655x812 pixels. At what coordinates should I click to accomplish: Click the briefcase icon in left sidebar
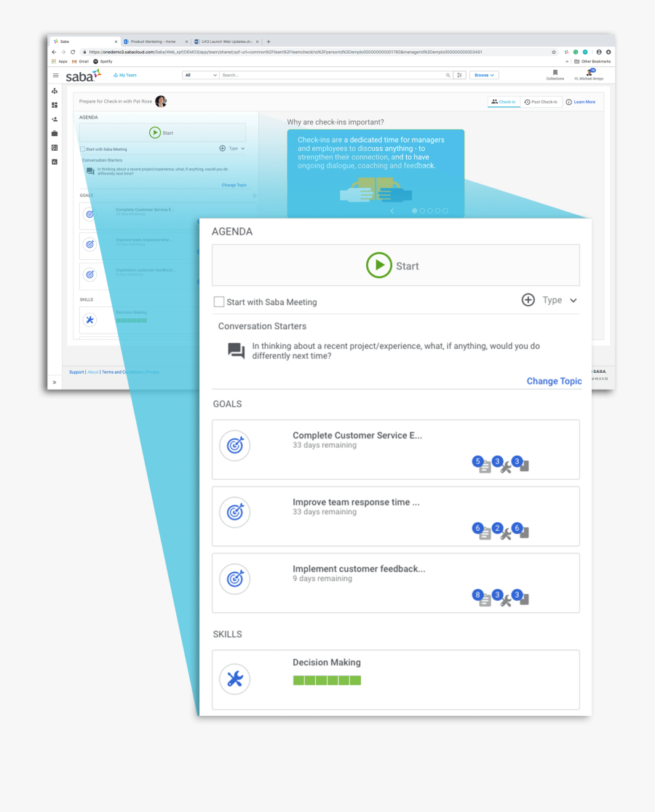[55, 133]
